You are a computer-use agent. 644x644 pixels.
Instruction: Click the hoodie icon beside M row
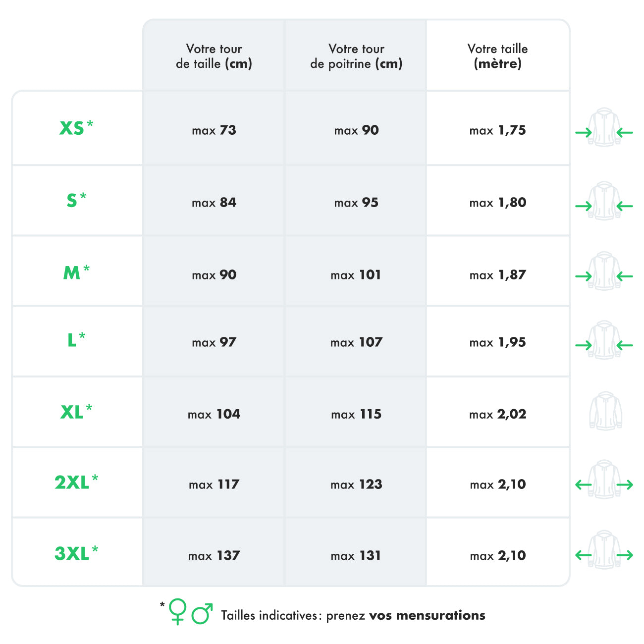coord(604,271)
